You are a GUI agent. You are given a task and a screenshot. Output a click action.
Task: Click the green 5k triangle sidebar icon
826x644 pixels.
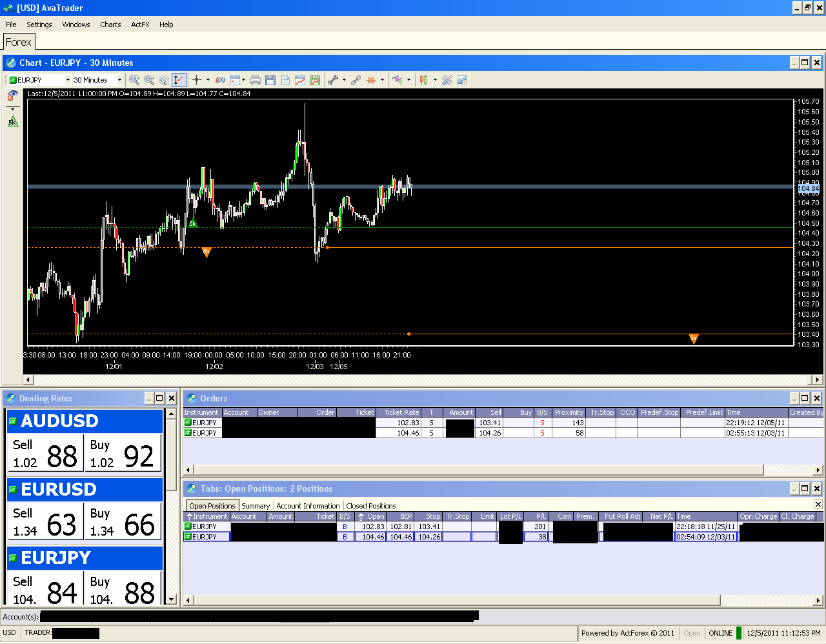point(12,121)
